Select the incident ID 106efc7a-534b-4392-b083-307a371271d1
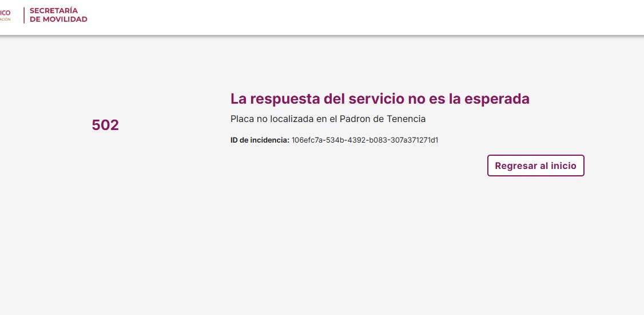 (365, 140)
